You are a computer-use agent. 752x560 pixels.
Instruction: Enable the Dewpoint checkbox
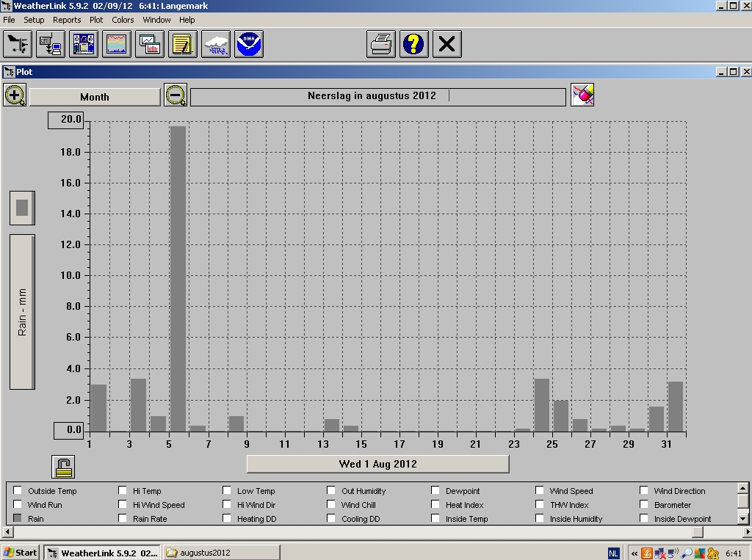click(x=435, y=490)
